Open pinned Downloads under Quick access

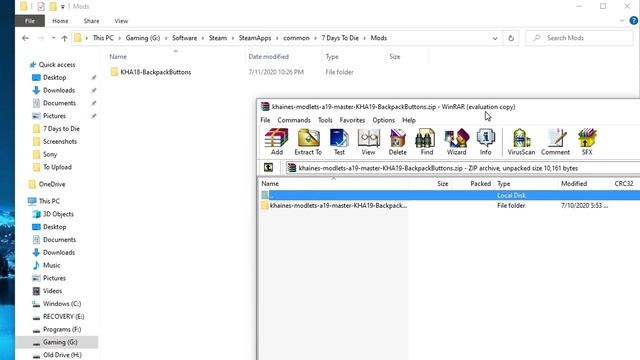click(x=59, y=90)
